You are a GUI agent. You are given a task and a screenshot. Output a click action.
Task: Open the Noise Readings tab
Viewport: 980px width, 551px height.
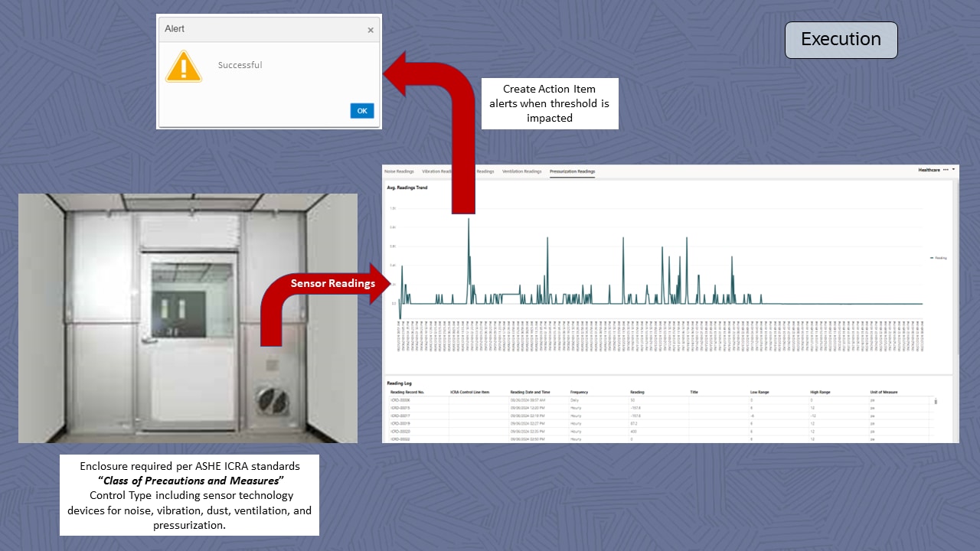(x=399, y=171)
